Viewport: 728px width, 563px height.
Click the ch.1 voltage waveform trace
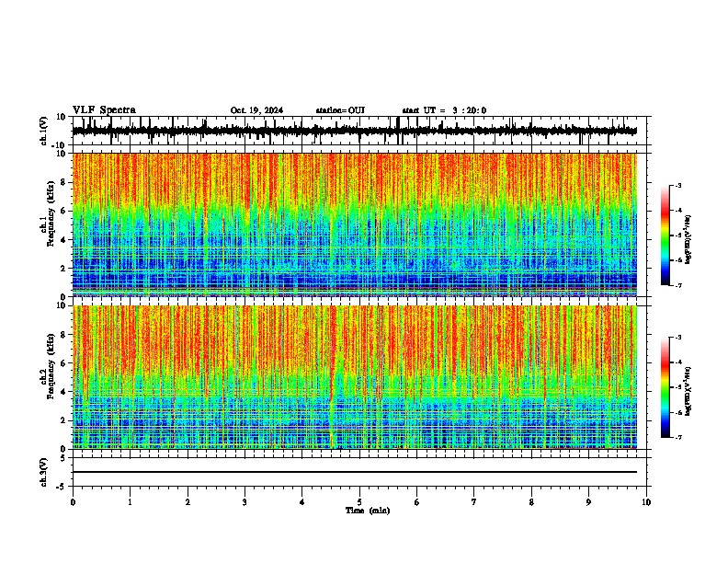pyautogui.click(x=355, y=131)
